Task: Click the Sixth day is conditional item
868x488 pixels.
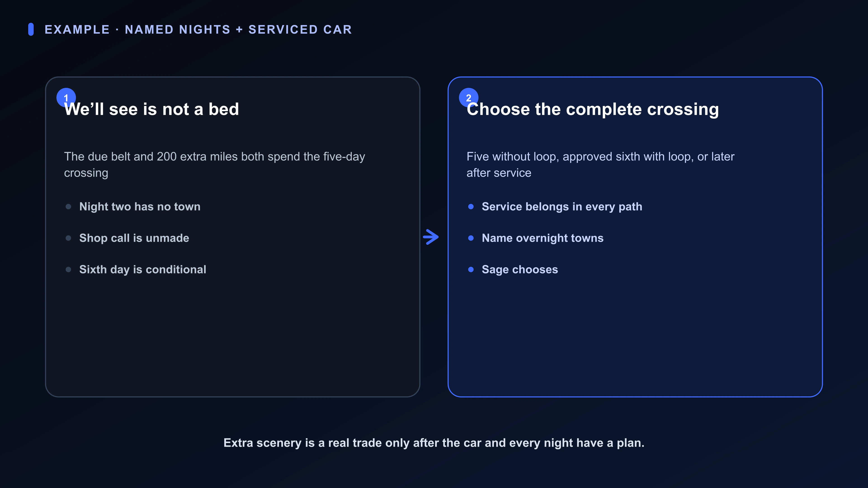Action: tap(143, 270)
